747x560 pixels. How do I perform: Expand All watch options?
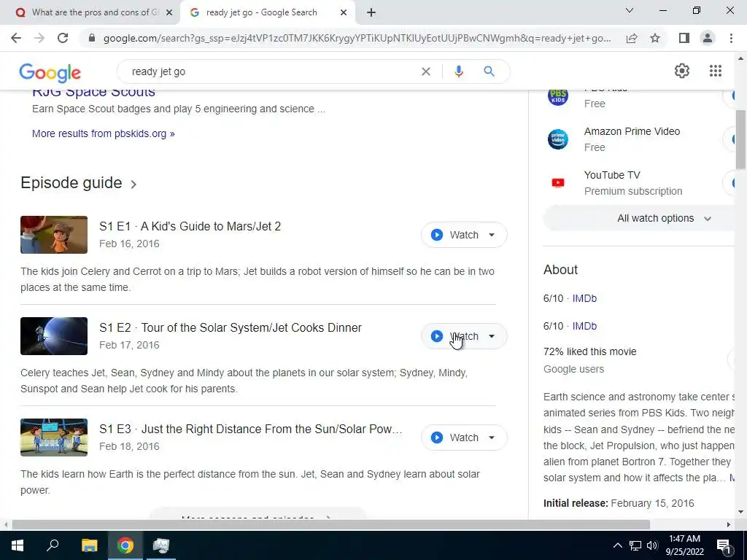click(x=640, y=218)
